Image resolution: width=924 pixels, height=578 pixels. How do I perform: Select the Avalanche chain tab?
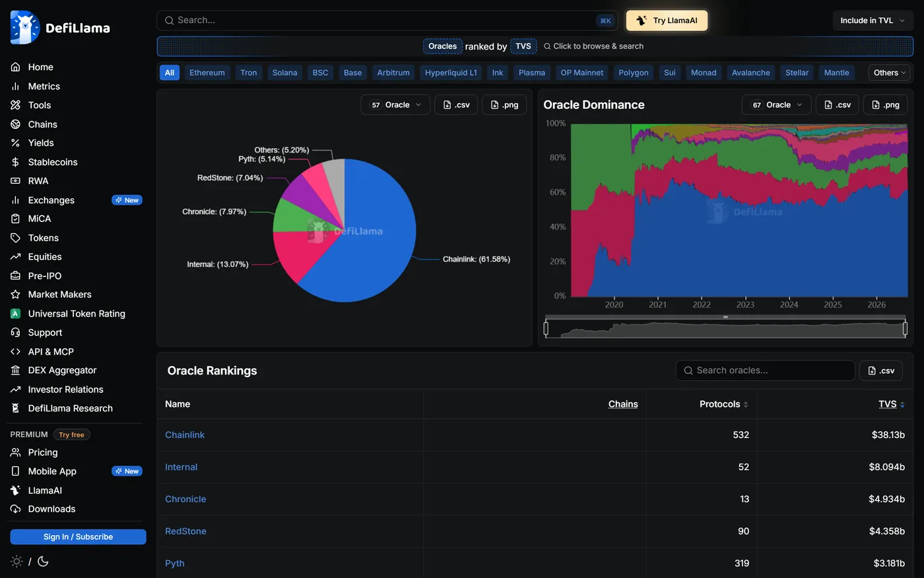tap(751, 73)
